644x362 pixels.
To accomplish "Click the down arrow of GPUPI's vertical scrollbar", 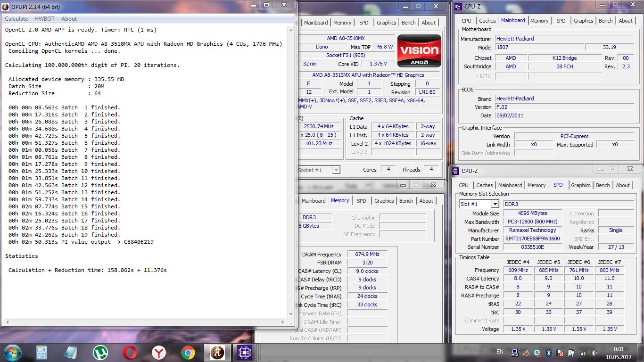I will click(x=291, y=314).
